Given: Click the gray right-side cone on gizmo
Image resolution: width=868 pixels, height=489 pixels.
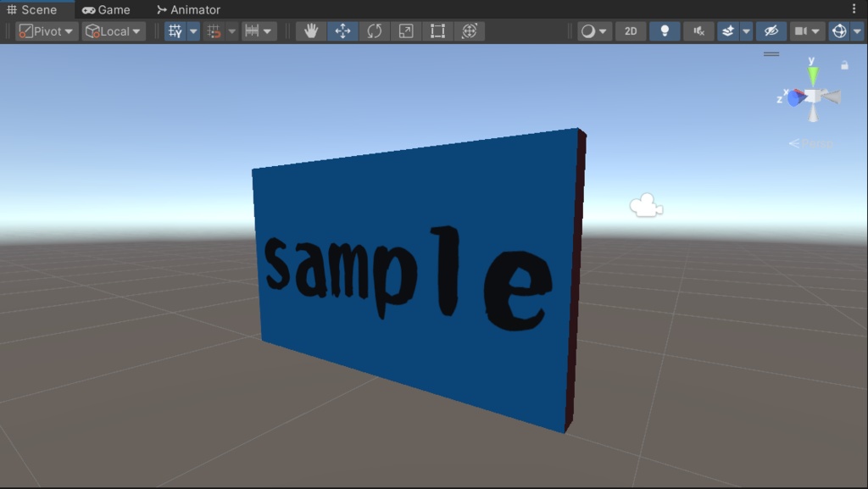Looking at the screenshot, I should (x=831, y=97).
